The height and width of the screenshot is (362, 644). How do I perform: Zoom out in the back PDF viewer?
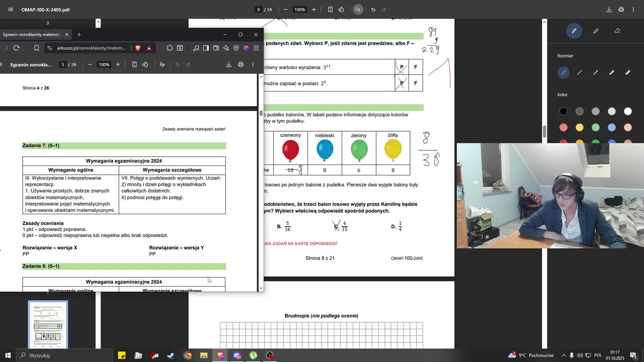(286, 10)
